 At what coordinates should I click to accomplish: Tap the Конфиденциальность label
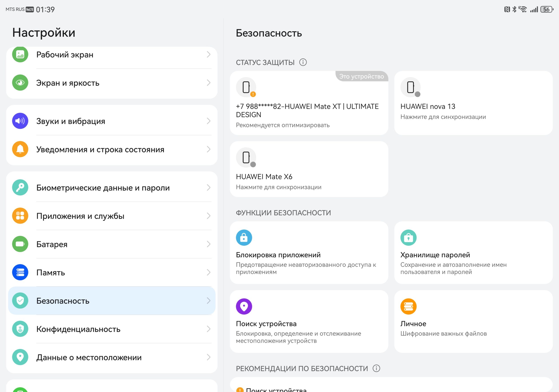pos(78,329)
